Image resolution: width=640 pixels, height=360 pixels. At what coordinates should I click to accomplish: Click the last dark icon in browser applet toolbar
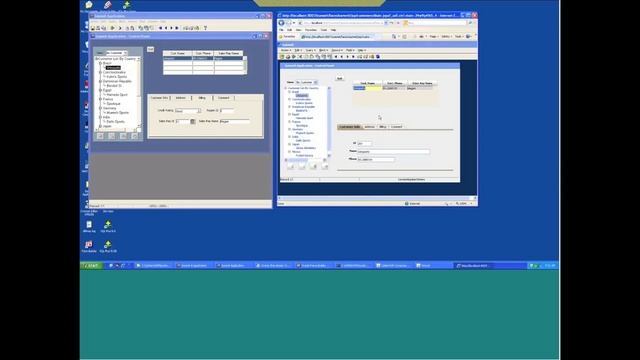click(378, 57)
